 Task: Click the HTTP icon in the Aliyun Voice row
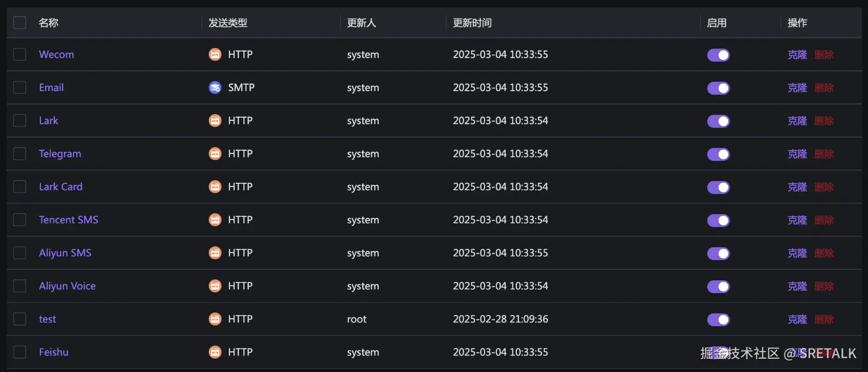(215, 286)
